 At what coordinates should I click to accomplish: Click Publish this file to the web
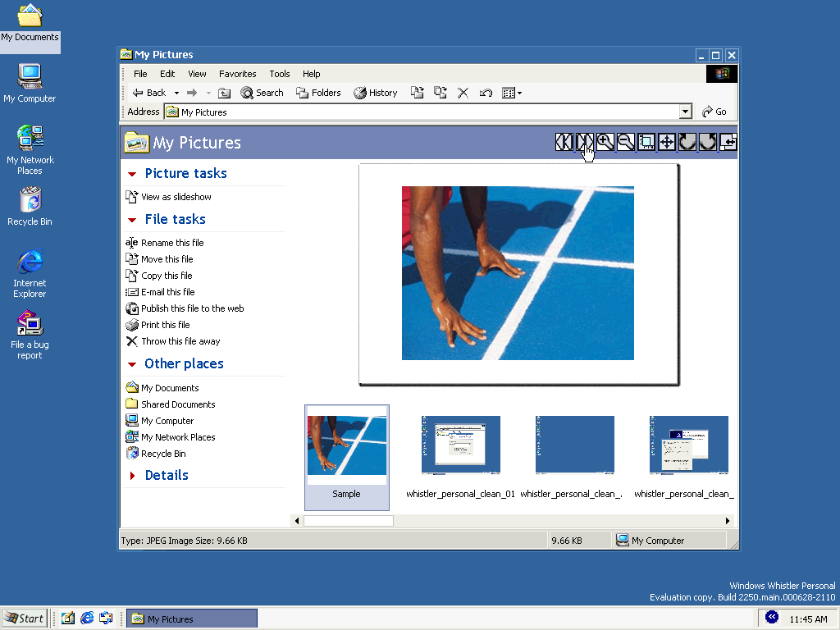click(x=192, y=308)
